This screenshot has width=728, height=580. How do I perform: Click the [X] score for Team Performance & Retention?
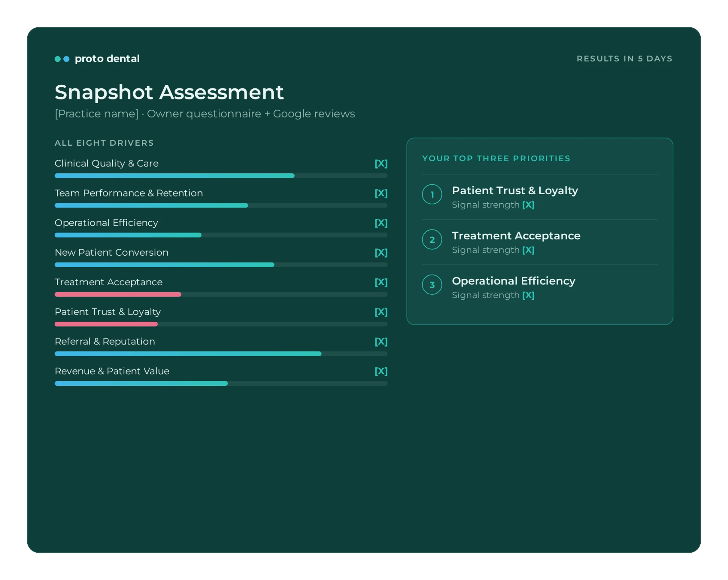(x=381, y=193)
